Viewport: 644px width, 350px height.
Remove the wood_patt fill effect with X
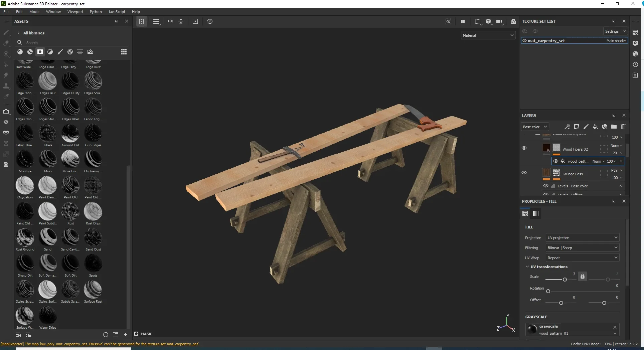click(621, 161)
